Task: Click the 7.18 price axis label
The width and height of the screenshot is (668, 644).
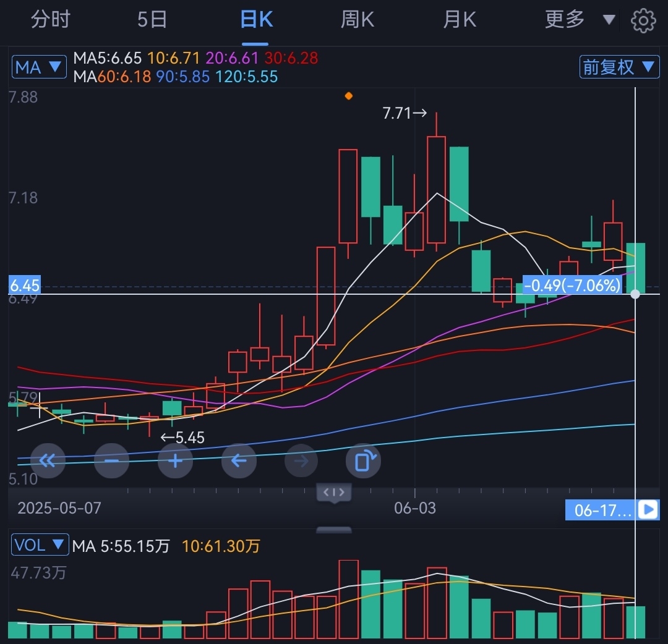Action: [23, 198]
